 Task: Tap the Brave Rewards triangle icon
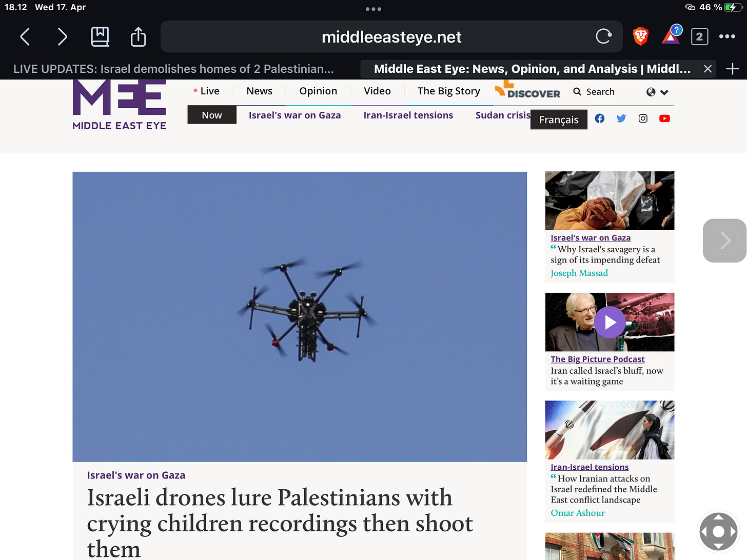click(671, 35)
